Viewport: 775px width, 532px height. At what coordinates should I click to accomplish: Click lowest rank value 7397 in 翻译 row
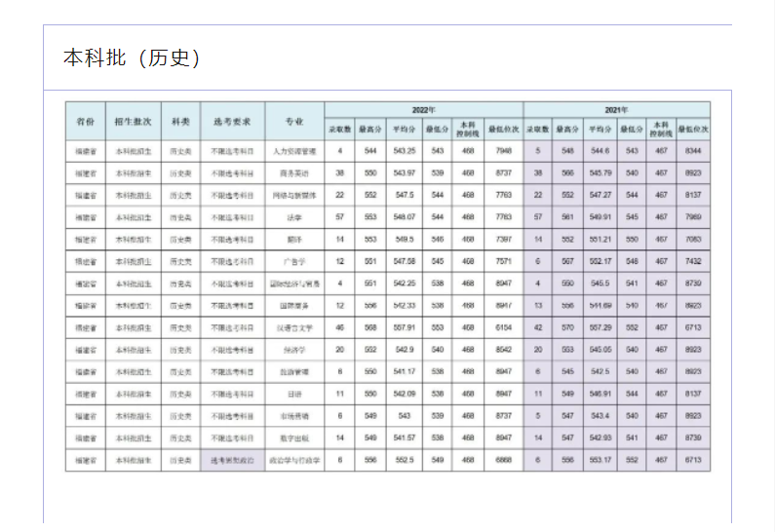pyautogui.click(x=504, y=239)
